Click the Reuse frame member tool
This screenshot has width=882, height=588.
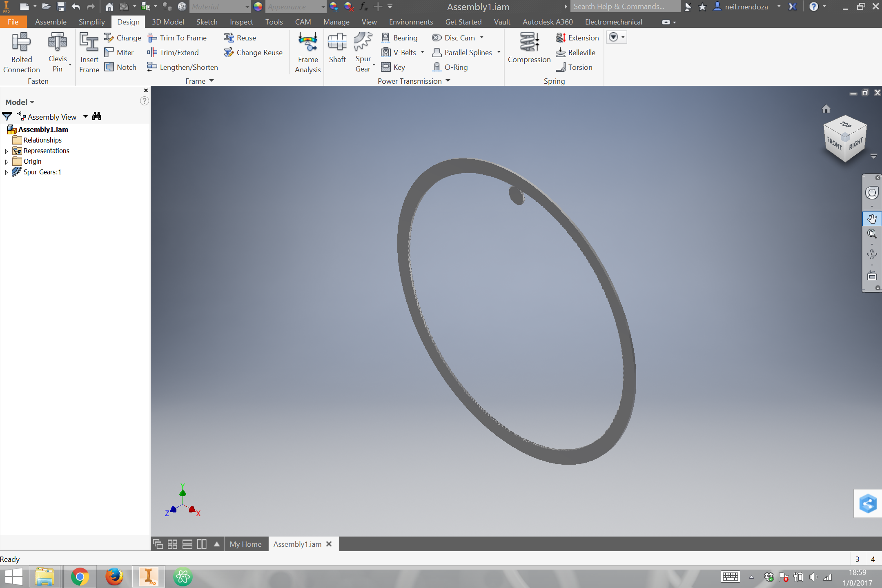pos(240,38)
